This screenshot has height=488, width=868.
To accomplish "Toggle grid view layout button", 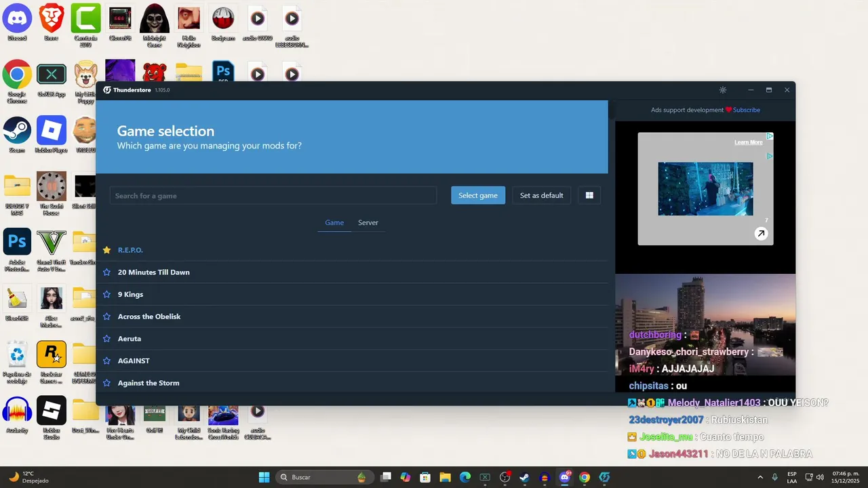I will [589, 195].
